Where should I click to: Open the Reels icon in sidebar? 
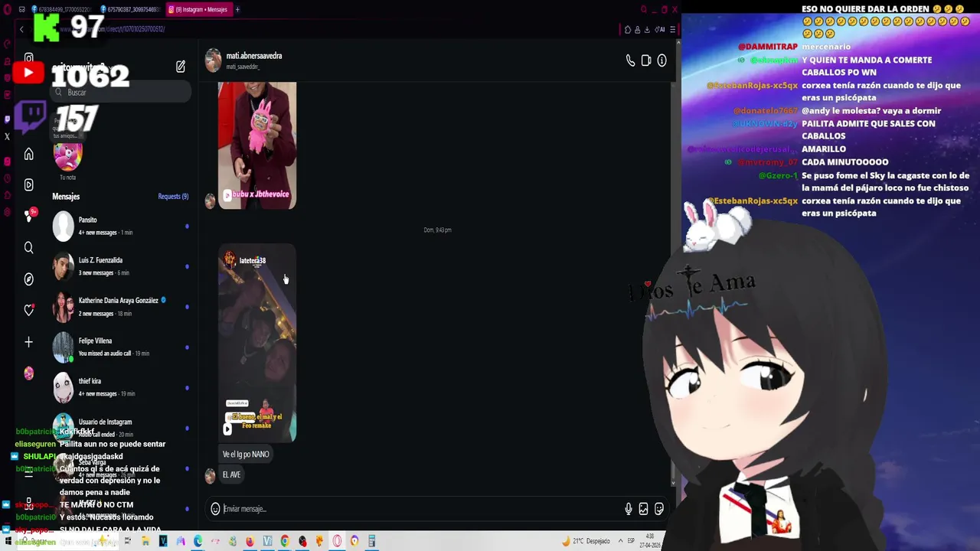pyautogui.click(x=28, y=184)
